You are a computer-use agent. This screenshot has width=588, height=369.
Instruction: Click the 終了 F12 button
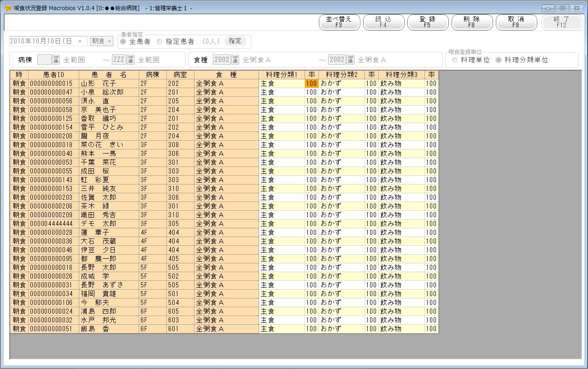tap(561, 22)
